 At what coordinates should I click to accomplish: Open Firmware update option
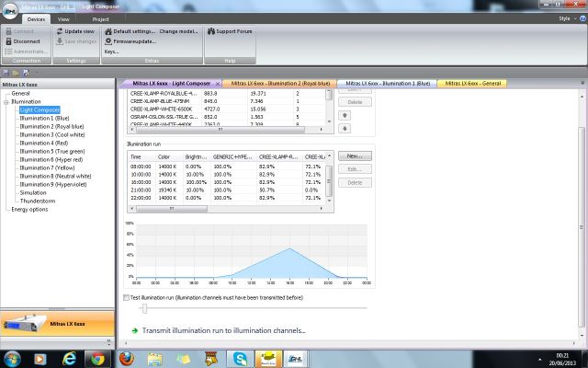coord(129,41)
